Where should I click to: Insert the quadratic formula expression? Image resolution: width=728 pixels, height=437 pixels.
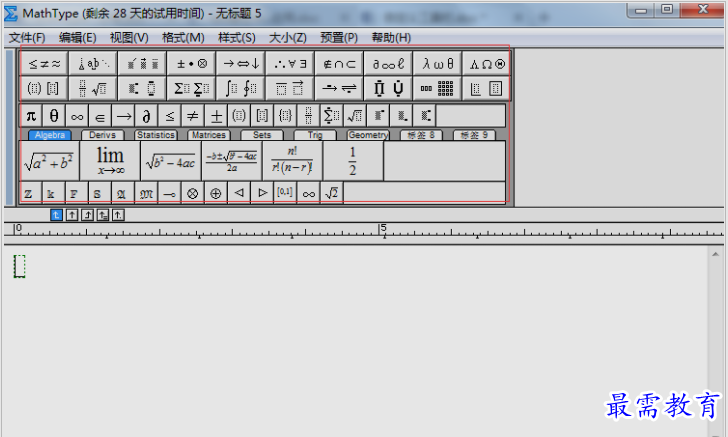pyautogui.click(x=231, y=161)
